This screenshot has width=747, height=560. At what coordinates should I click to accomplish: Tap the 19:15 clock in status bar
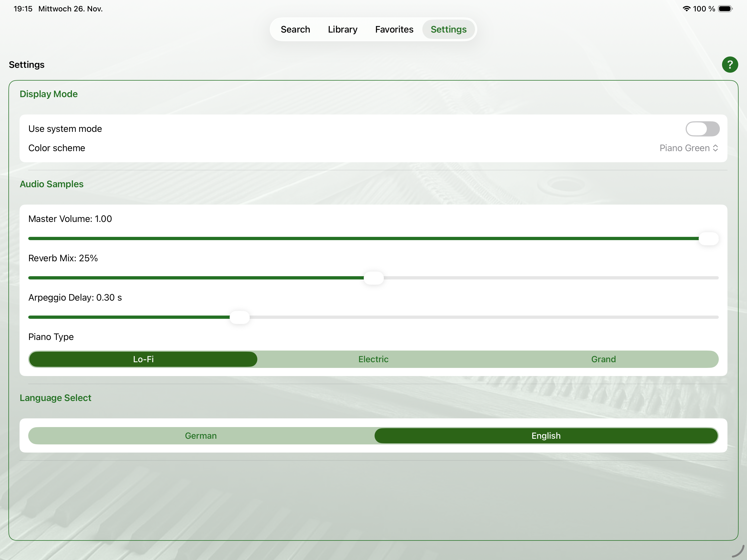pos(23,9)
